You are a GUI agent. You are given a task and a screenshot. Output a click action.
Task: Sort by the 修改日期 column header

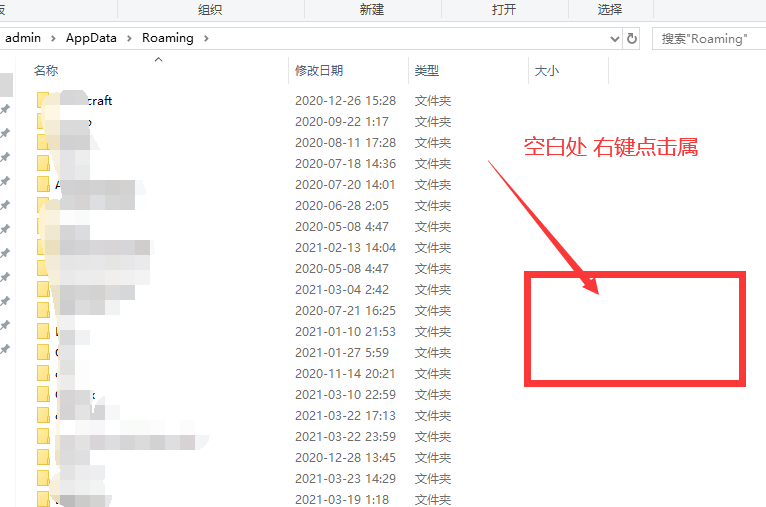(319, 71)
